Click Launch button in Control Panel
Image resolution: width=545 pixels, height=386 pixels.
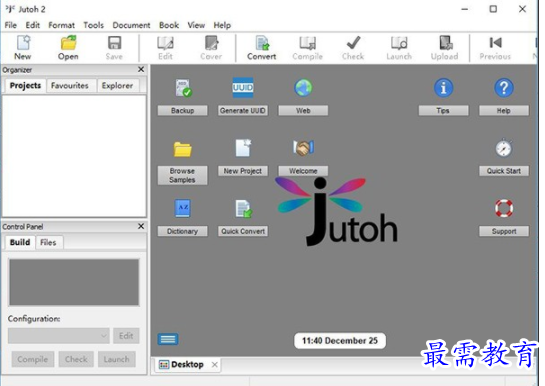pos(116,359)
